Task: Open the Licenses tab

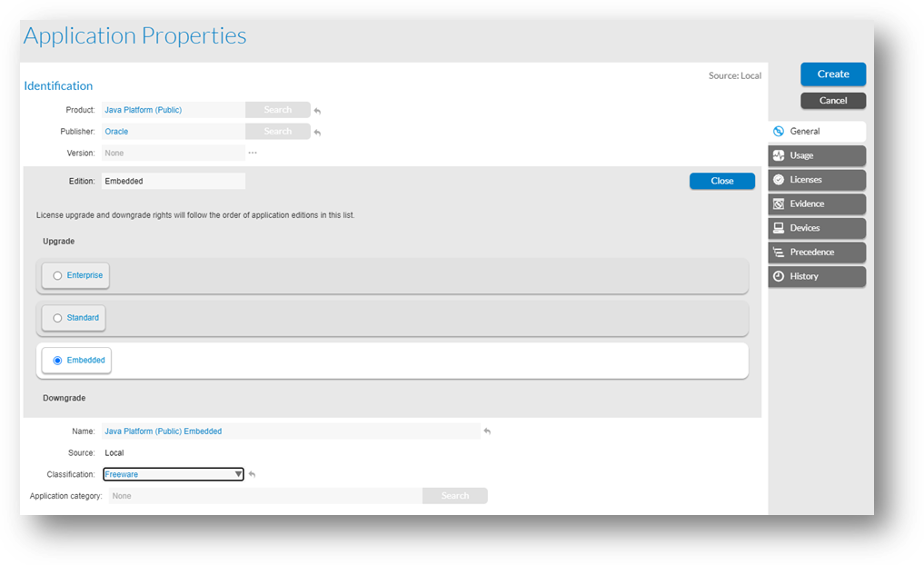Action: pos(817,180)
